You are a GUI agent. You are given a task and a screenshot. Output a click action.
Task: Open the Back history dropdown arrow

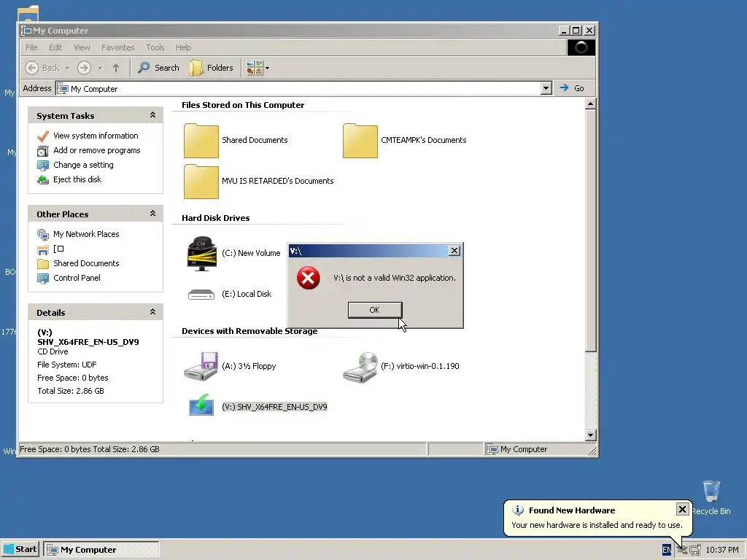click(67, 68)
